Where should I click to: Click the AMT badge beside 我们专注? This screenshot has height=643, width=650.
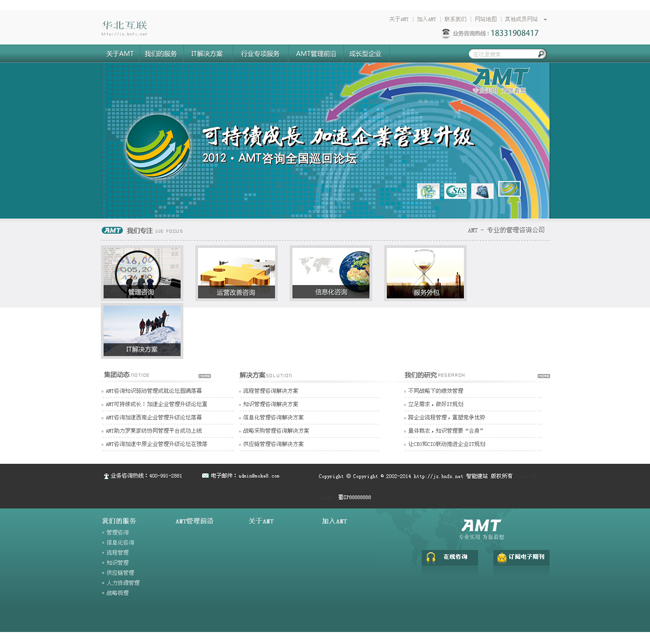pyautogui.click(x=112, y=231)
